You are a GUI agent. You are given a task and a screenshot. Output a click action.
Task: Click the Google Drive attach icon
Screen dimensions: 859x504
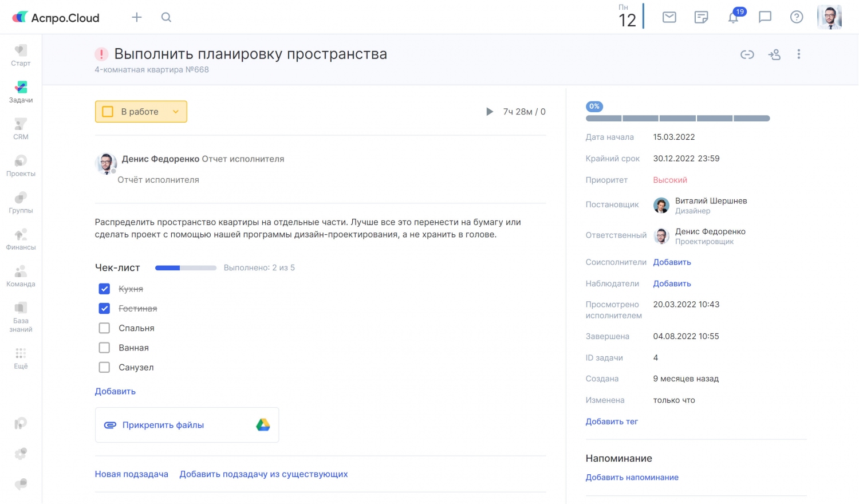click(263, 425)
